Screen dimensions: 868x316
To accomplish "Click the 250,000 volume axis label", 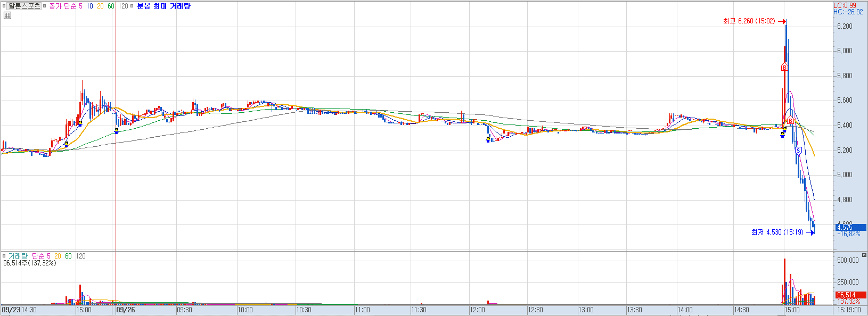I will [848, 282].
